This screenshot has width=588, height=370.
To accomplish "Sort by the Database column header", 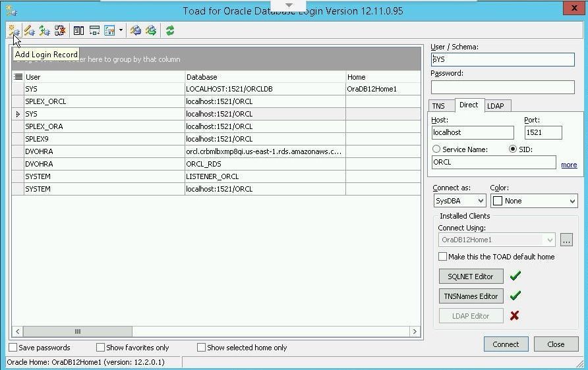I will pos(265,77).
